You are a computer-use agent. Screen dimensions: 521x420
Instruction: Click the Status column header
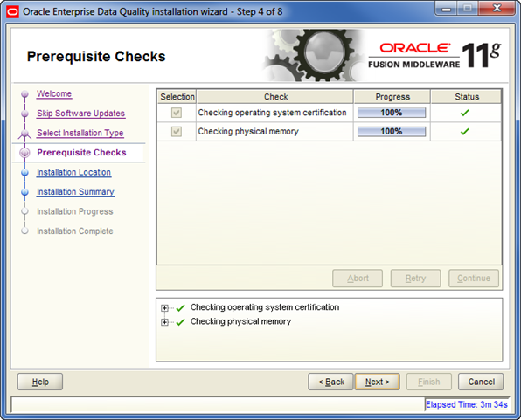coord(467,97)
